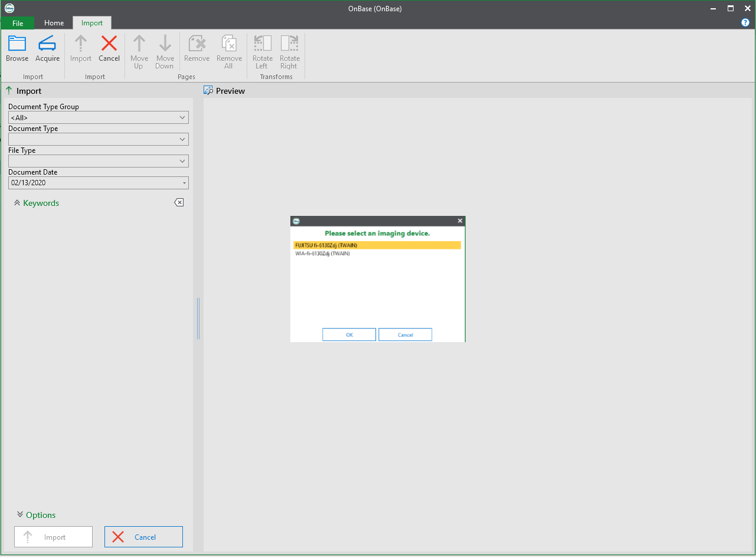Open the Document Date picker arrow
Image resolution: width=756 pixels, height=558 pixels.
184,183
